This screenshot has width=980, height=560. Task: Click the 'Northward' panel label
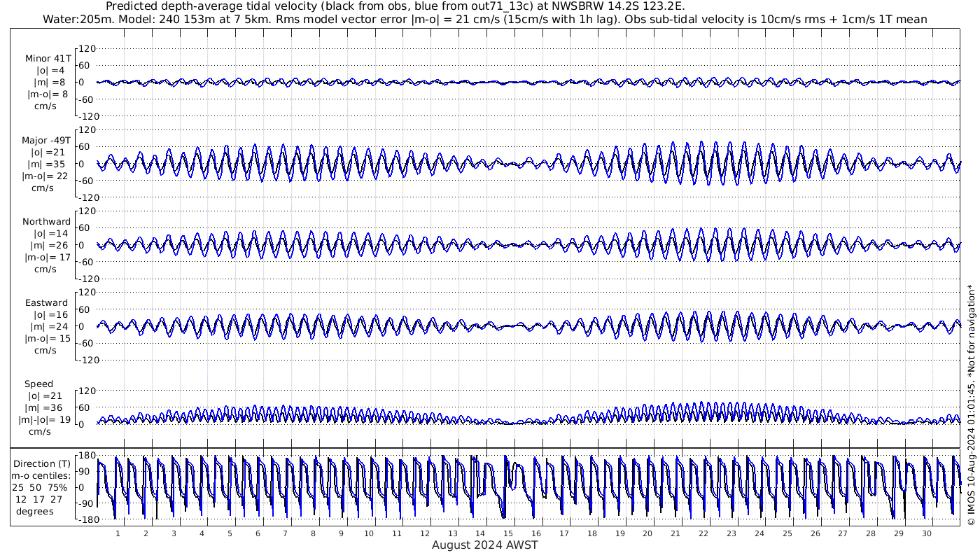pyautogui.click(x=47, y=222)
